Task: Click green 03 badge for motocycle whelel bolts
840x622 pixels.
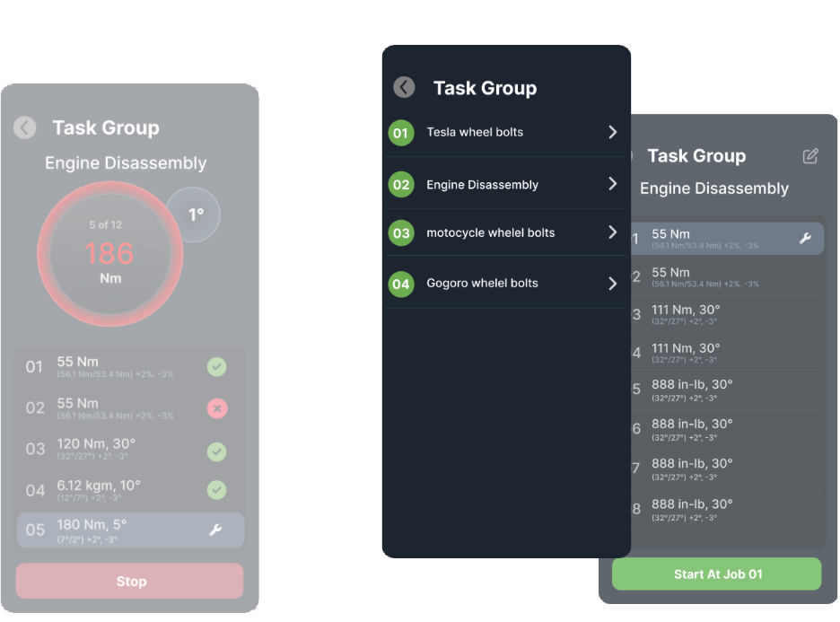Action: click(401, 233)
